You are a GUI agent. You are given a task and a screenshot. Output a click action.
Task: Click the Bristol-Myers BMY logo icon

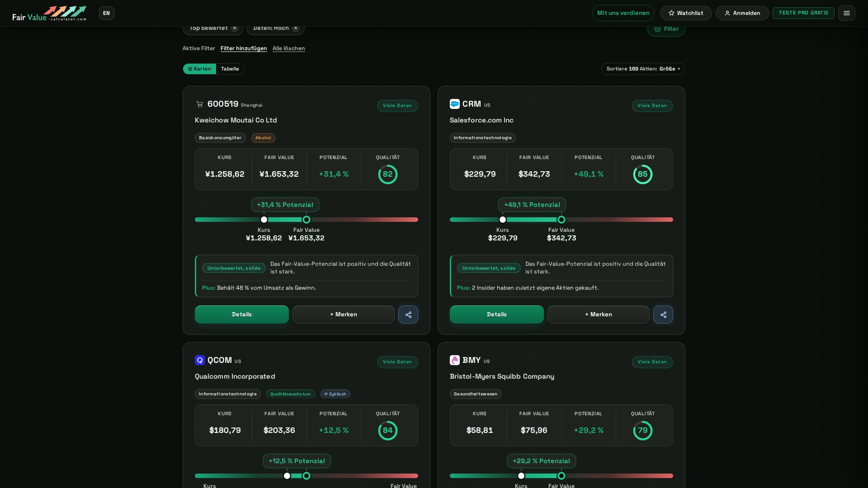[454, 360]
